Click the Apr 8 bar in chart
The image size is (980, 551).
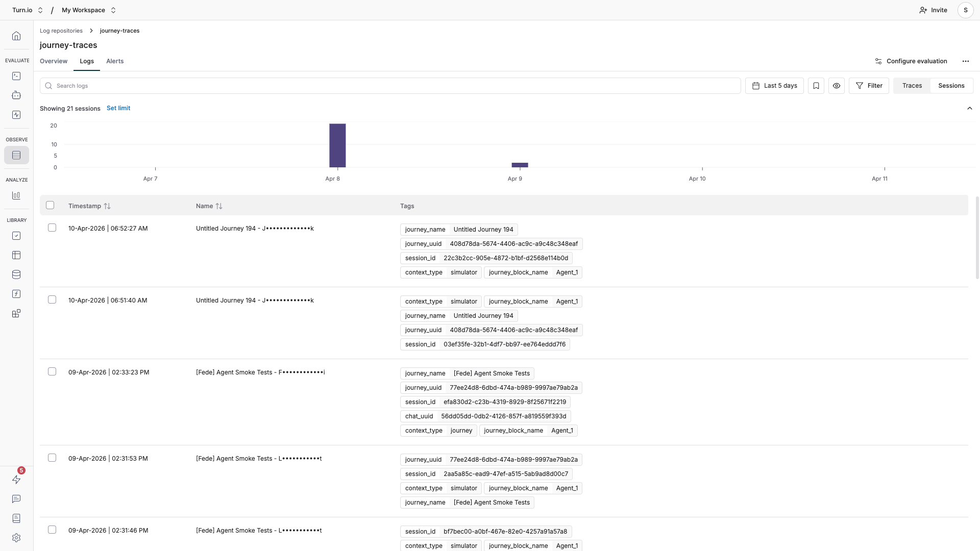point(337,145)
